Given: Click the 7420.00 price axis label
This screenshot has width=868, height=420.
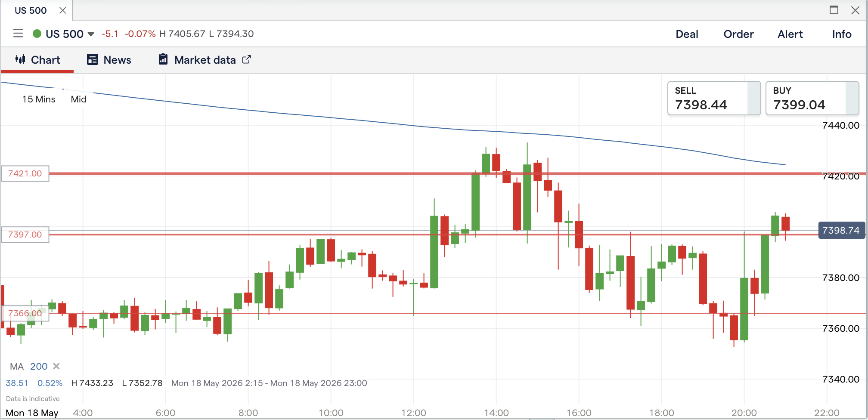Looking at the screenshot, I should (840, 176).
